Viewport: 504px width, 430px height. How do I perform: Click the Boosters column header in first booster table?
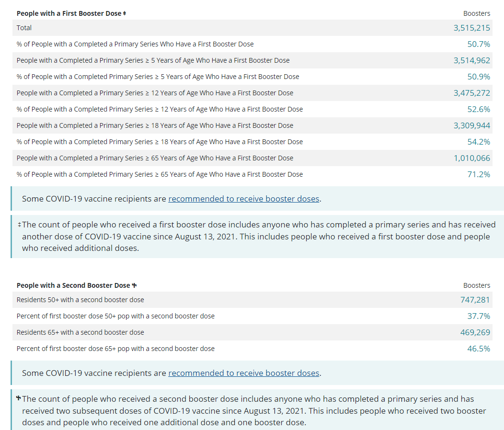click(476, 13)
